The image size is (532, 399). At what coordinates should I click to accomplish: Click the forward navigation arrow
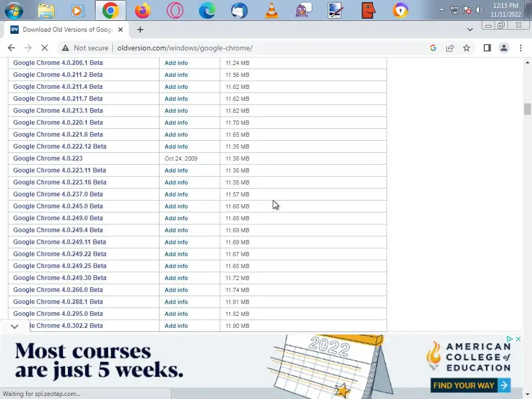tap(28, 48)
